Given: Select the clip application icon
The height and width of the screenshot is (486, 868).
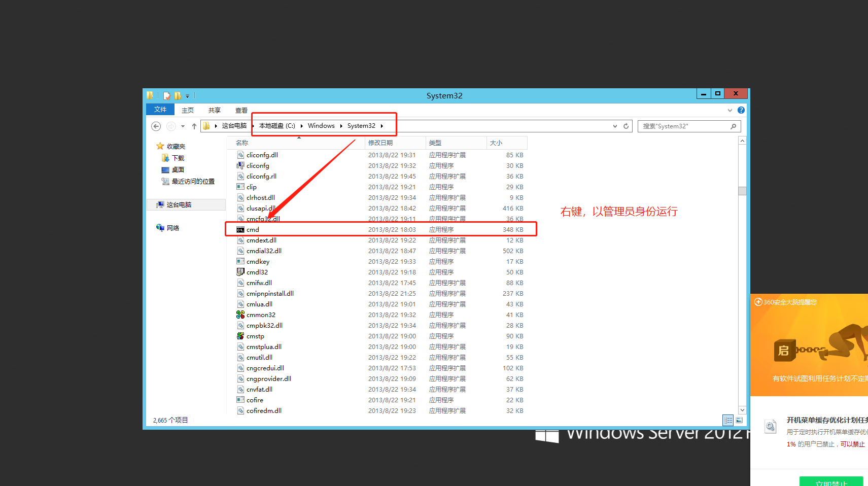Looking at the screenshot, I should click(x=241, y=187).
